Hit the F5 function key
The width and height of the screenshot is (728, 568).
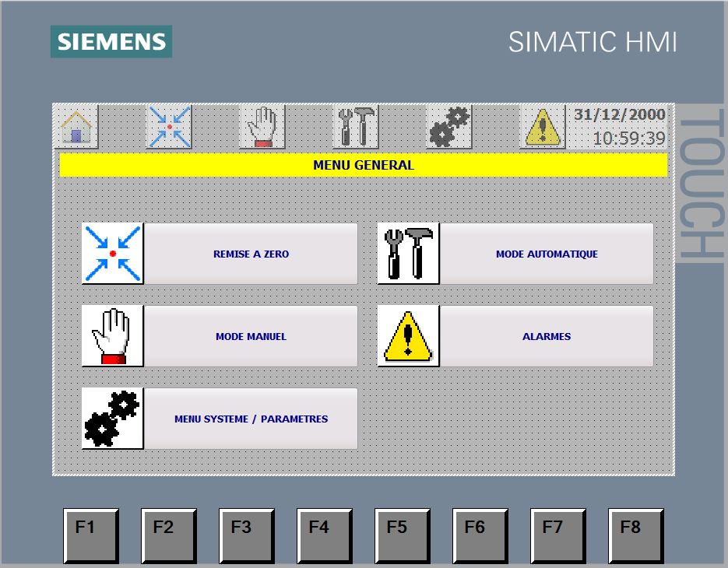tap(403, 535)
